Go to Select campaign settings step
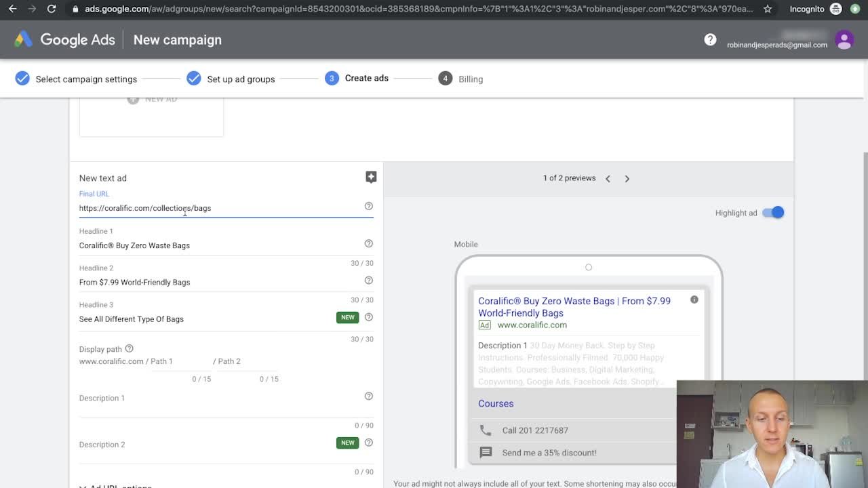This screenshot has height=488, width=868. [x=85, y=79]
